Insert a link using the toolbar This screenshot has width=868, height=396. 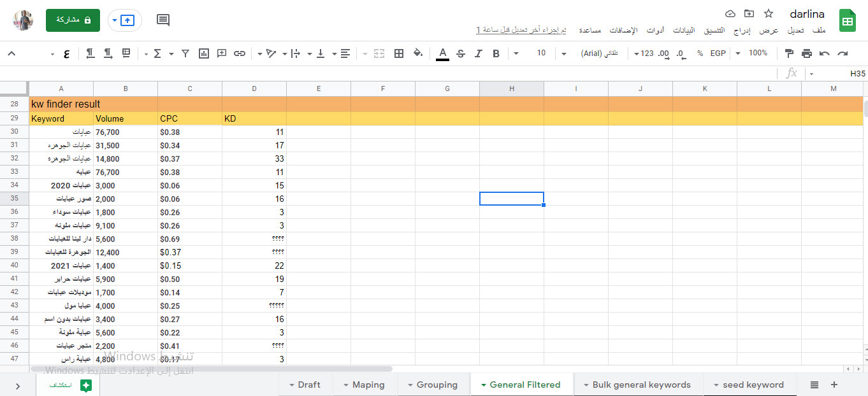(x=240, y=53)
